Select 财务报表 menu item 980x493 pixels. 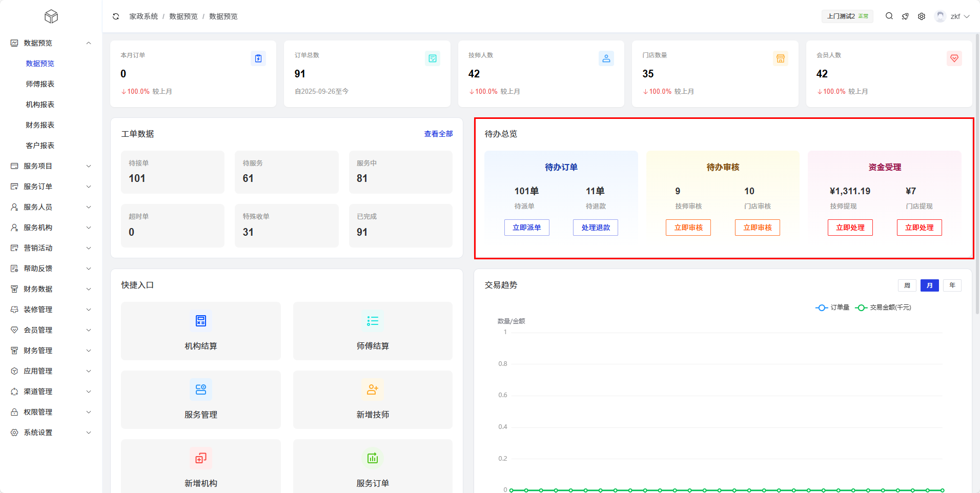coord(40,125)
